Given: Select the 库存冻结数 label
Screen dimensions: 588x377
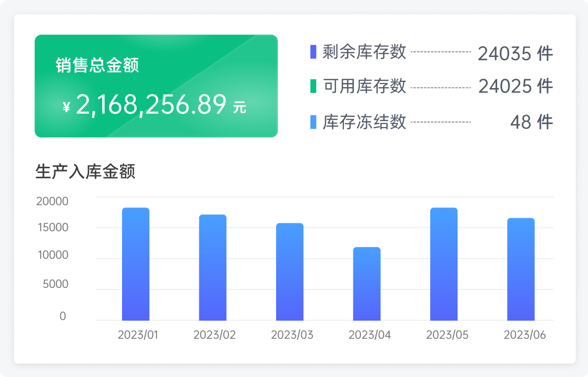Looking at the screenshot, I should [364, 122].
